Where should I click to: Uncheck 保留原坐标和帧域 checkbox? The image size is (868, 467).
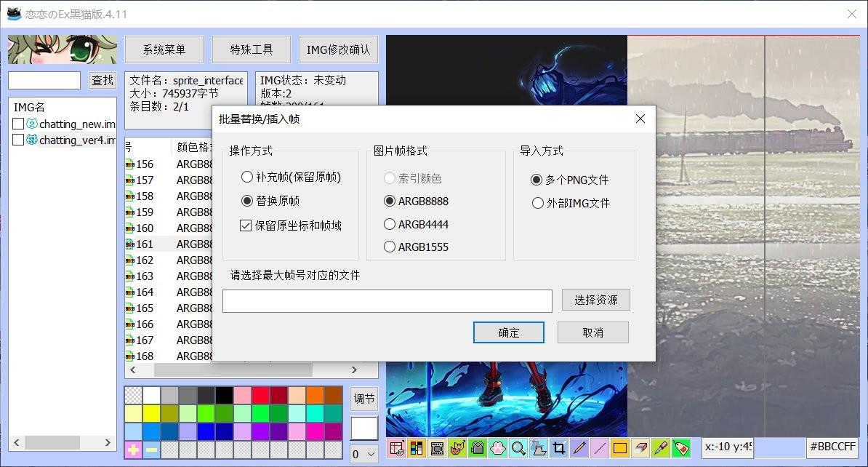coord(246,225)
